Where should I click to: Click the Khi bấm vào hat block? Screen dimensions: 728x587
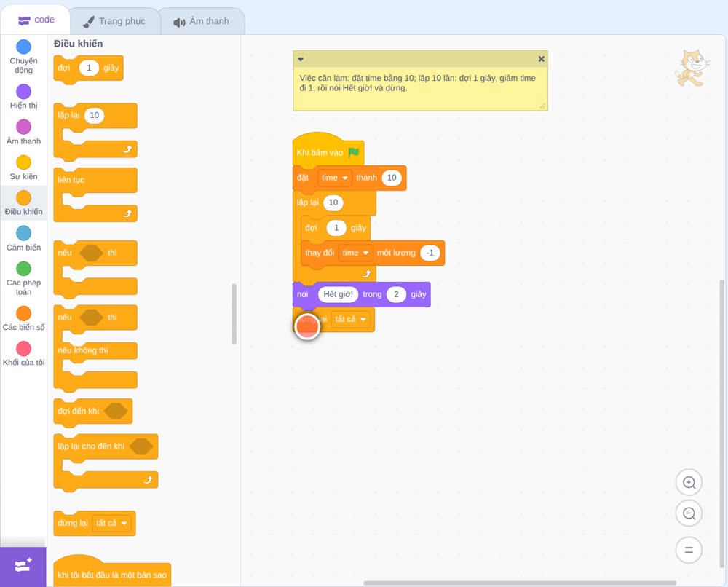click(328, 151)
